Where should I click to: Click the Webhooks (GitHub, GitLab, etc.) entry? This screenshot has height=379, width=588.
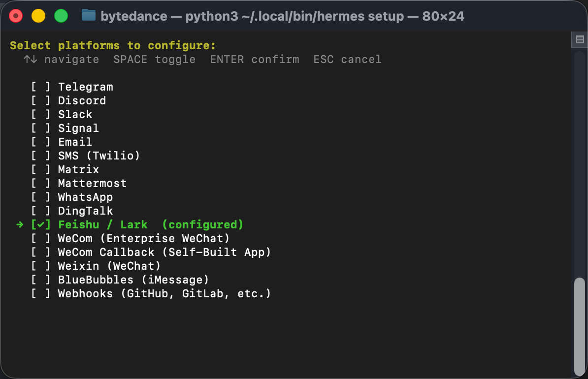[x=164, y=293]
